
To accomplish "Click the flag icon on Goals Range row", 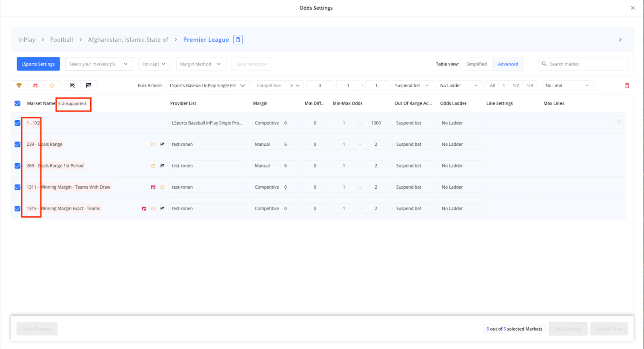I will point(162,145).
